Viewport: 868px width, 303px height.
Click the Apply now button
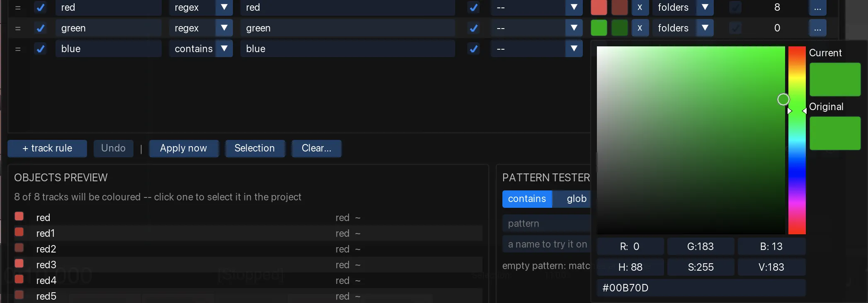point(184,148)
